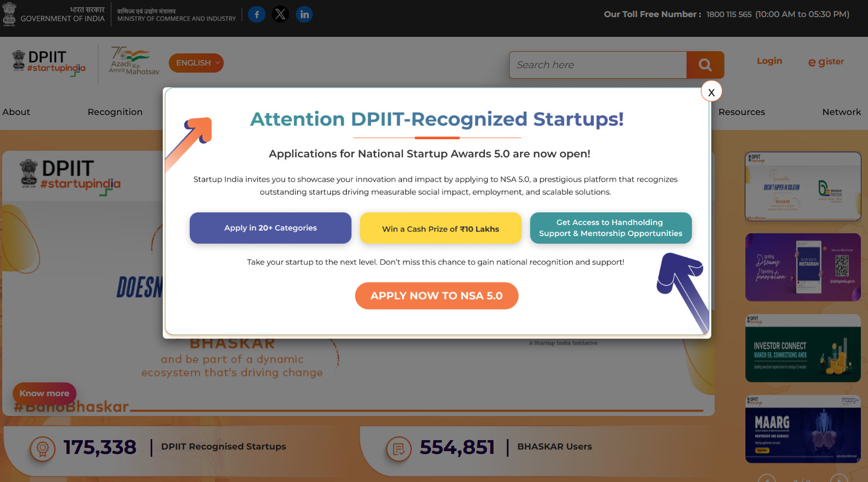Viewport: 868px width, 482px height.
Task: Select the Investor Connect thumbnail
Action: [x=803, y=348]
